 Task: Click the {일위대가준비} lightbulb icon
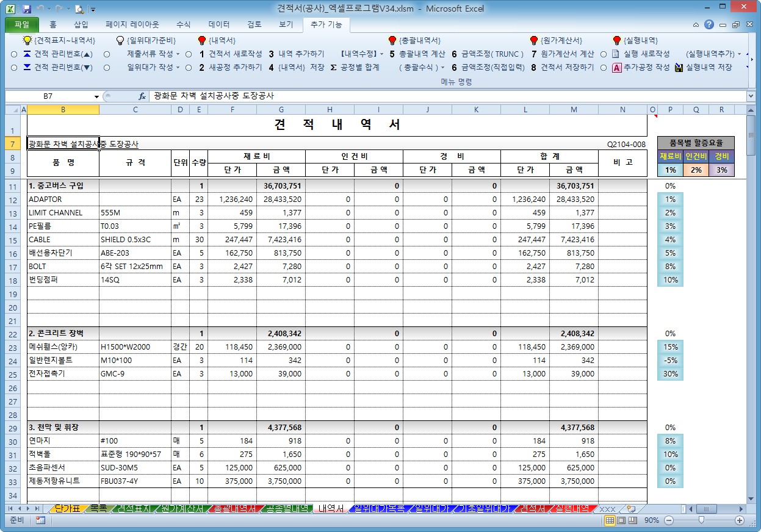120,40
